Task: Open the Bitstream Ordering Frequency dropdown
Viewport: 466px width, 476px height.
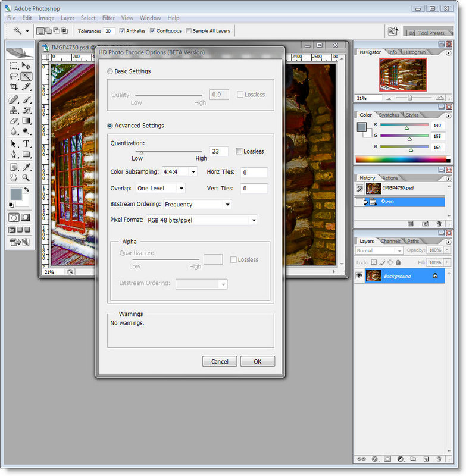Action: [x=228, y=205]
